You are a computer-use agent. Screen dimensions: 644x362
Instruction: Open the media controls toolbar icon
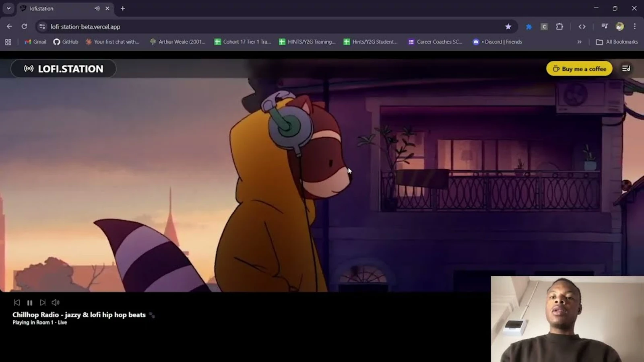coord(605,27)
